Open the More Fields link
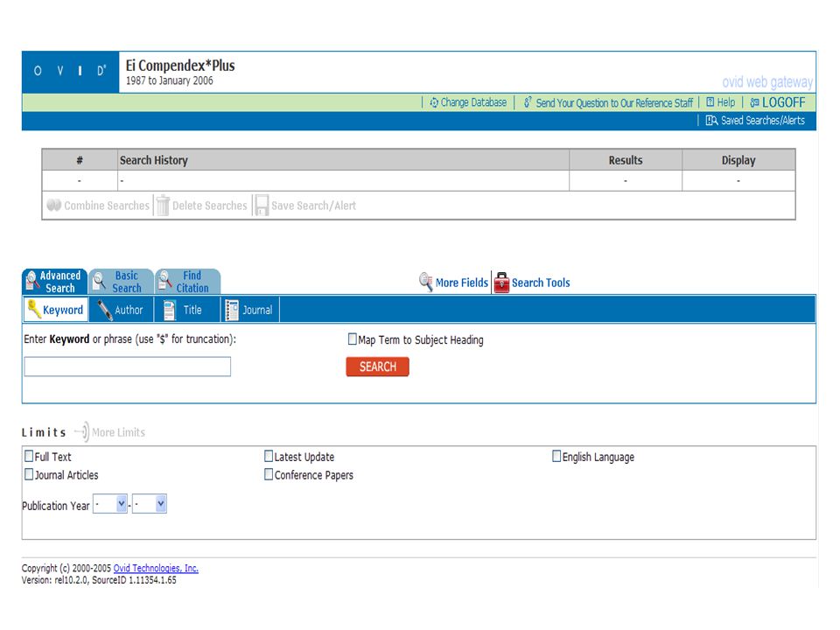Screen dimensions: 840x630 pyautogui.click(x=462, y=283)
